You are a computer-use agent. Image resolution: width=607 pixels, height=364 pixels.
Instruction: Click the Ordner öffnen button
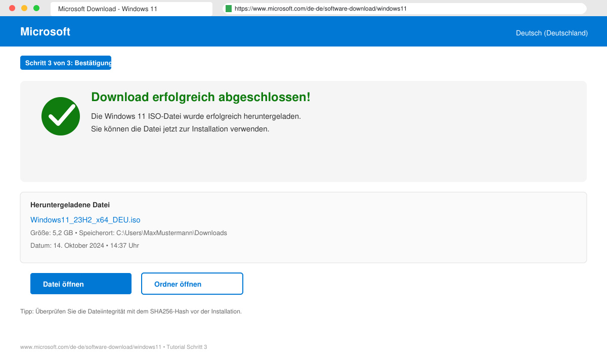point(192,284)
